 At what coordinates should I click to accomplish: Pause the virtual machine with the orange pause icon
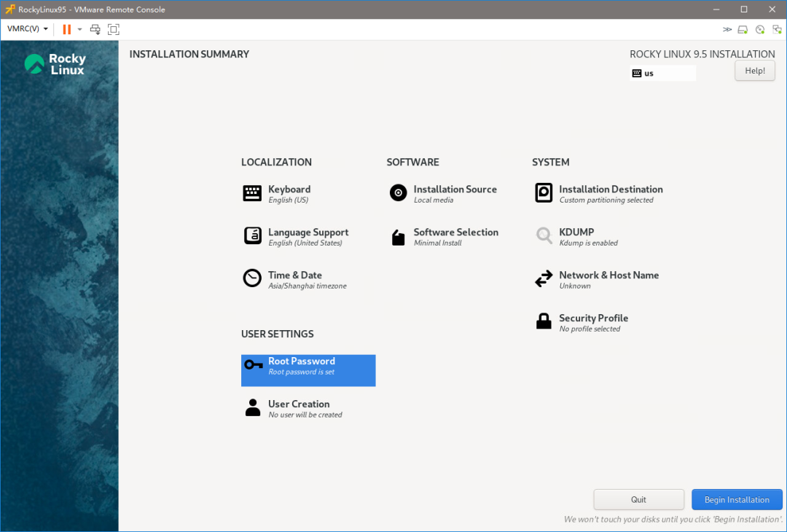click(66, 30)
